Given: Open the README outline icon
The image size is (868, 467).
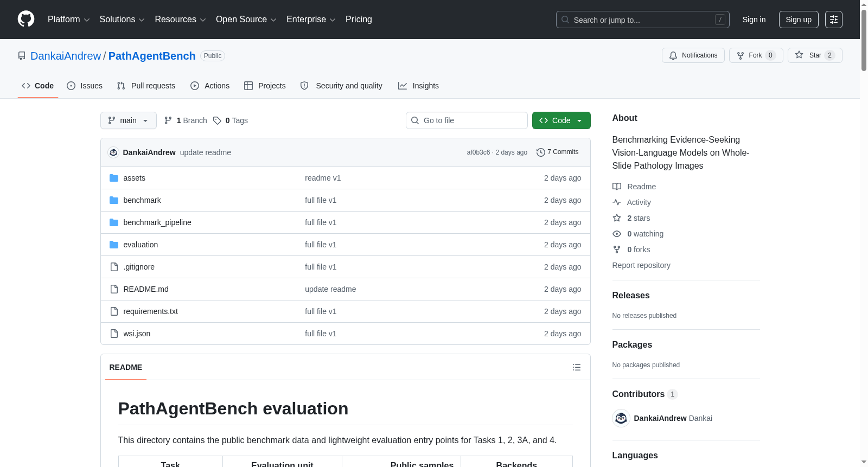Looking at the screenshot, I should pos(577,367).
